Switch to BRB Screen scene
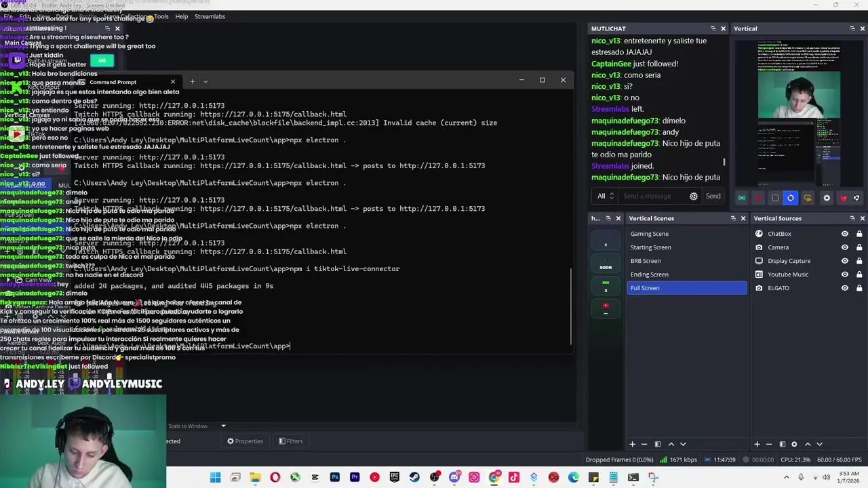This screenshot has width=868, height=488. tap(687, 261)
